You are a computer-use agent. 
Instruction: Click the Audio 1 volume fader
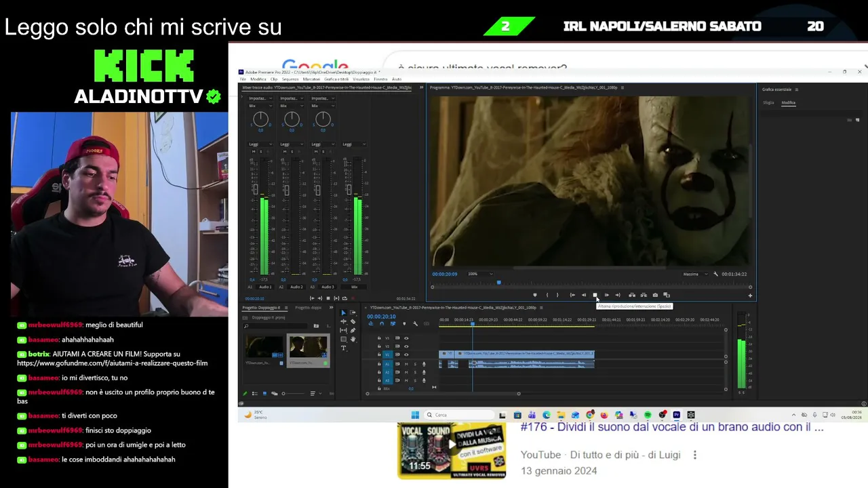pos(255,190)
